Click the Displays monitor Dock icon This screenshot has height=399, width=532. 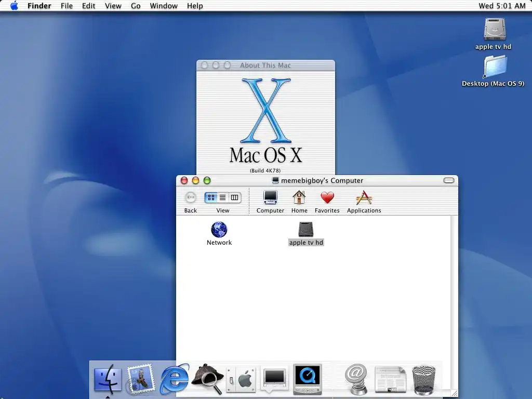[x=274, y=379]
